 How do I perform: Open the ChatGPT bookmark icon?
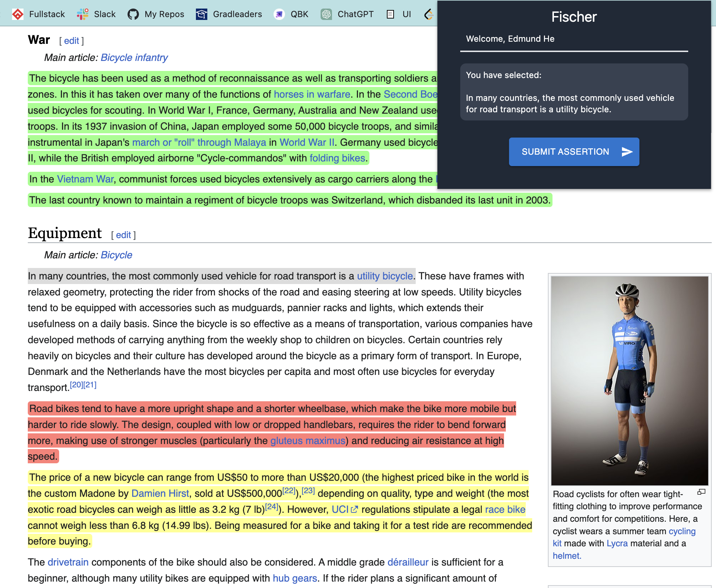pos(326,14)
